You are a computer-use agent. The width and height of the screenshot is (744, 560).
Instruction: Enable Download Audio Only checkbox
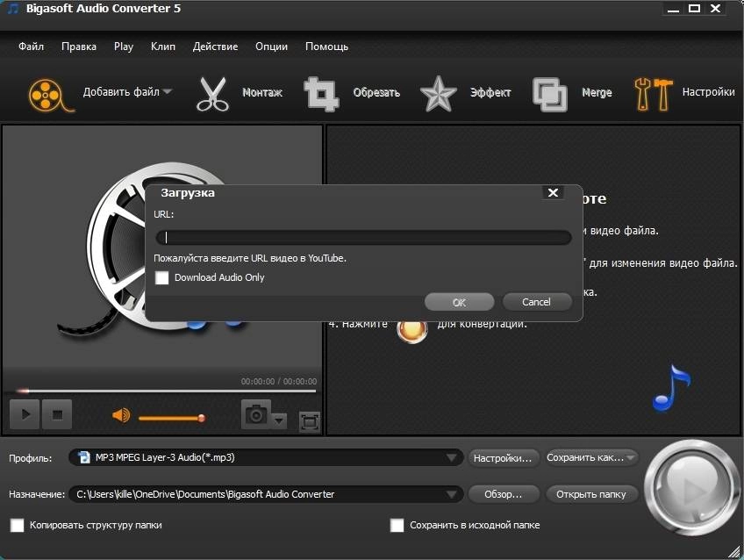pos(161,277)
